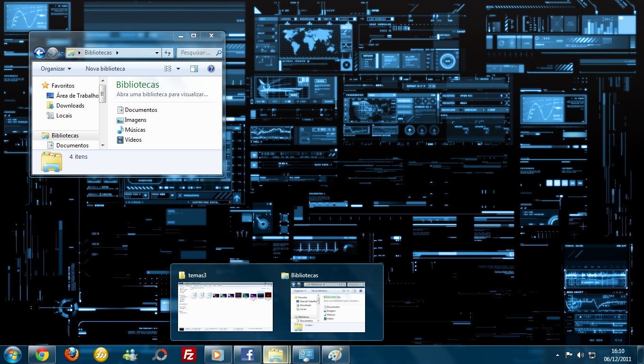This screenshot has height=364, width=644.
Task: Show hidden icons in the system tray
Action: (x=557, y=354)
